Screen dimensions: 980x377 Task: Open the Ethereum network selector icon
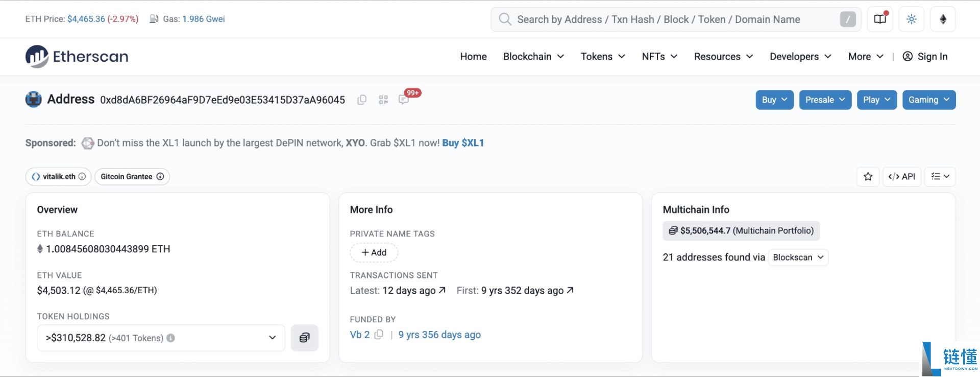click(943, 19)
